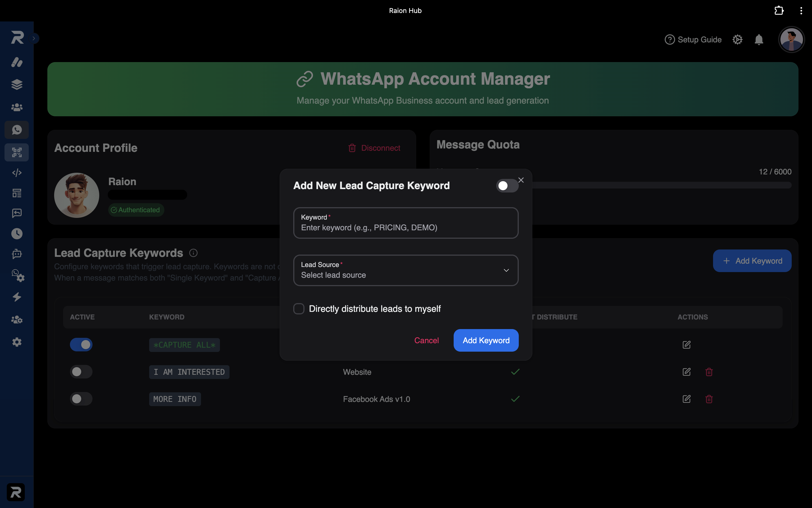Viewport: 812px width, 508px height.
Task: Open the user avatar menu
Action: click(x=791, y=40)
